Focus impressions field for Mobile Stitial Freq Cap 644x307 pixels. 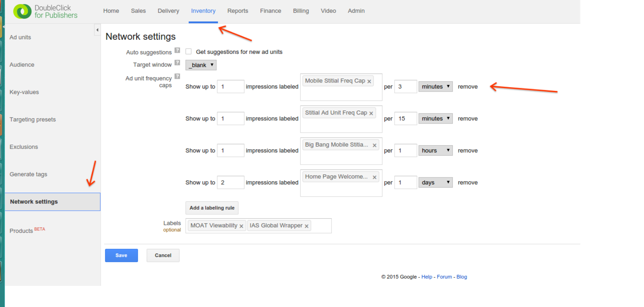click(x=231, y=87)
